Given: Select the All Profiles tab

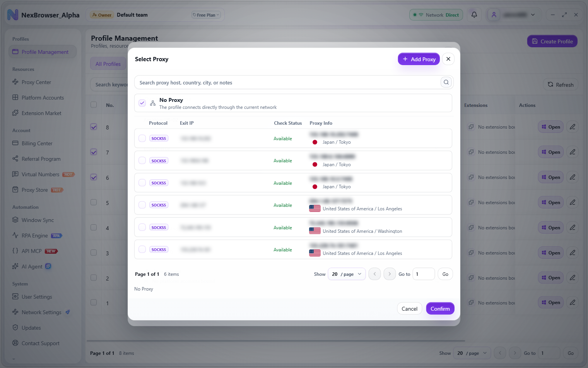Looking at the screenshot, I should (108, 64).
